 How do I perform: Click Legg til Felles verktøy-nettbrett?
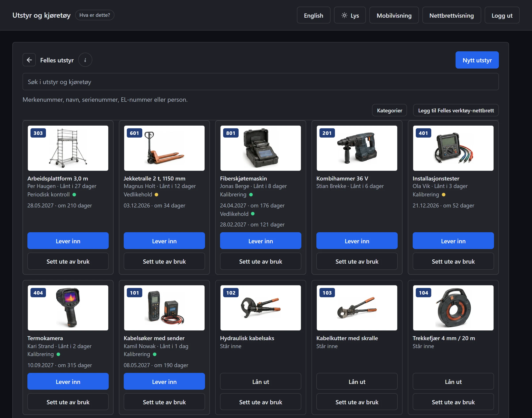(x=456, y=110)
